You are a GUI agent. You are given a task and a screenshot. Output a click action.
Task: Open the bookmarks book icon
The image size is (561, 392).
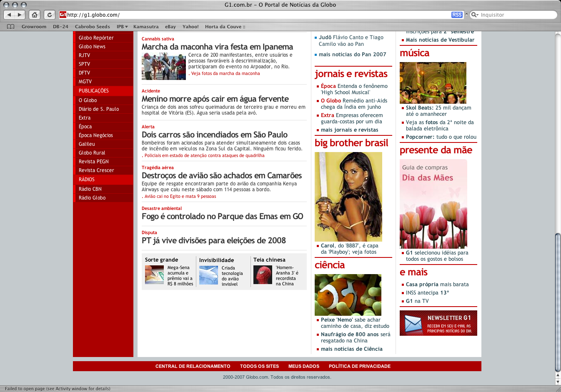tap(11, 27)
